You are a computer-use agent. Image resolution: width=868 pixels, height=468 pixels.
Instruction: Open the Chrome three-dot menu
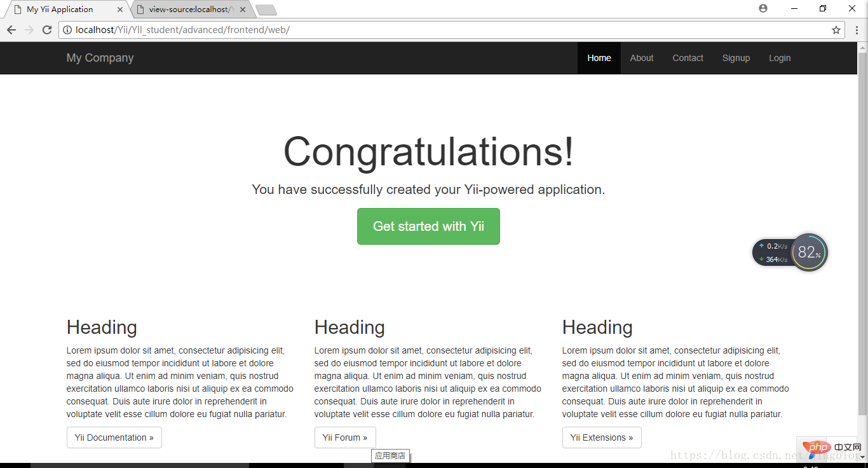[x=857, y=30]
